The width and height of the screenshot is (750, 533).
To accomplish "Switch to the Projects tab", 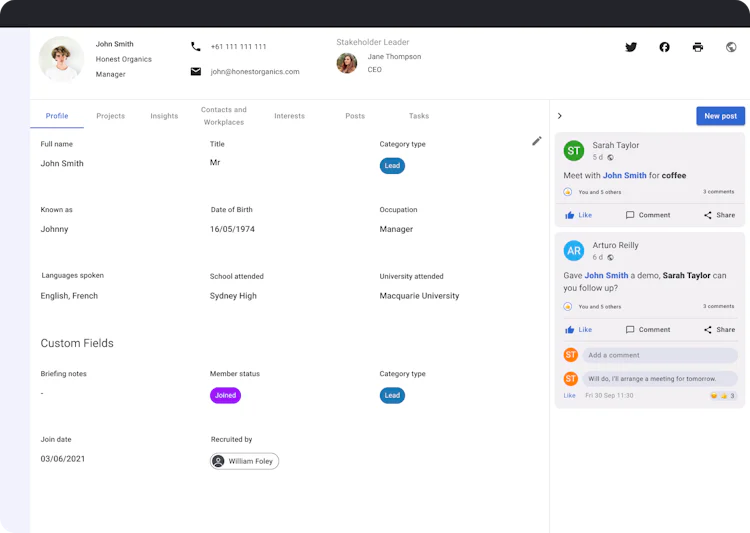I will click(110, 116).
